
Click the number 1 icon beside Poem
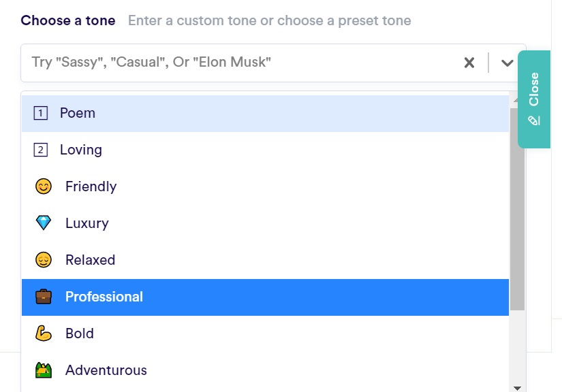click(41, 114)
